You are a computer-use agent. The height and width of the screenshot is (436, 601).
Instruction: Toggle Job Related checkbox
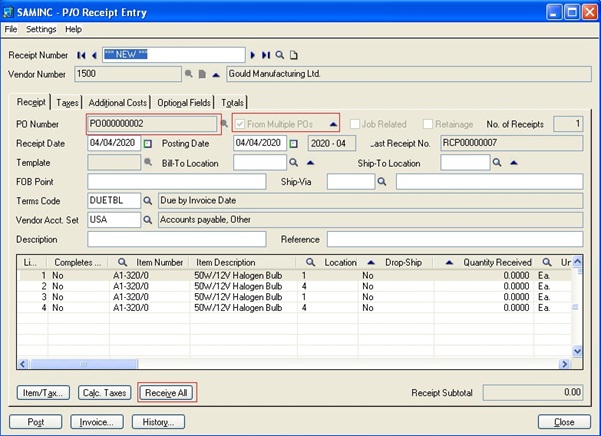pyautogui.click(x=355, y=123)
